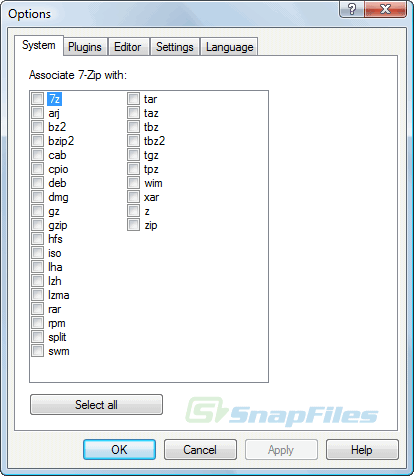This screenshot has width=414, height=476.
Task: Enable the arj association checkbox
Action: pyautogui.click(x=37, y=113)
